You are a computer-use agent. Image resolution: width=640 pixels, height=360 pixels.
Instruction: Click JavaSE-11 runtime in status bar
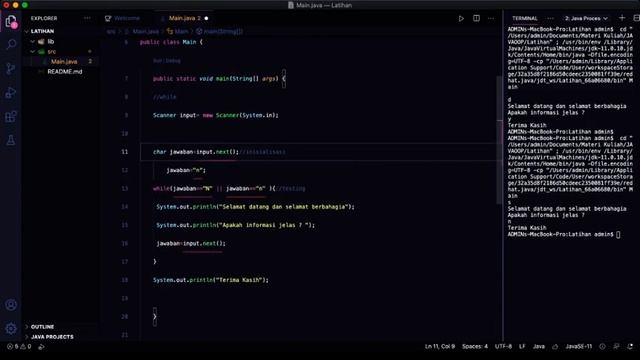click(x=579, y=347)
